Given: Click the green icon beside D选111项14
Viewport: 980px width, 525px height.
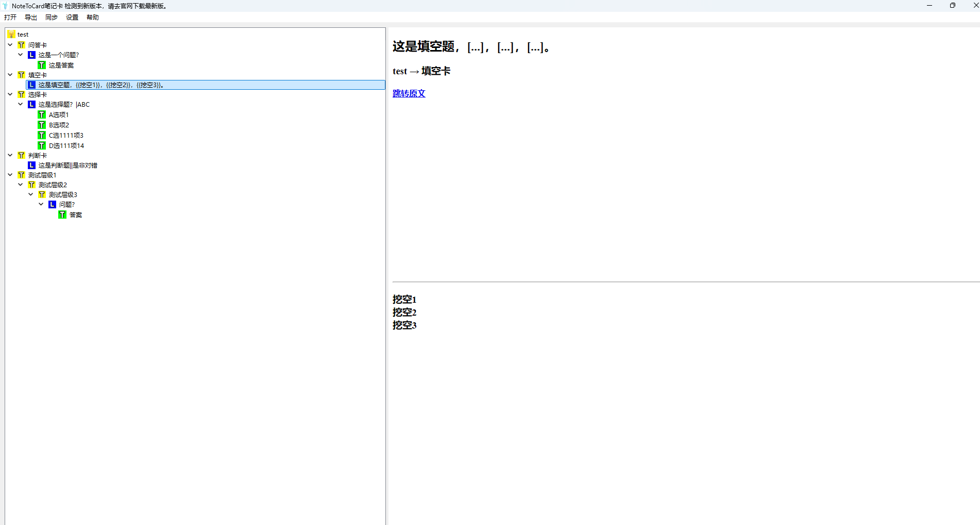Looking at the screenshot, I should pyautogui.click(x=42, y=145).
